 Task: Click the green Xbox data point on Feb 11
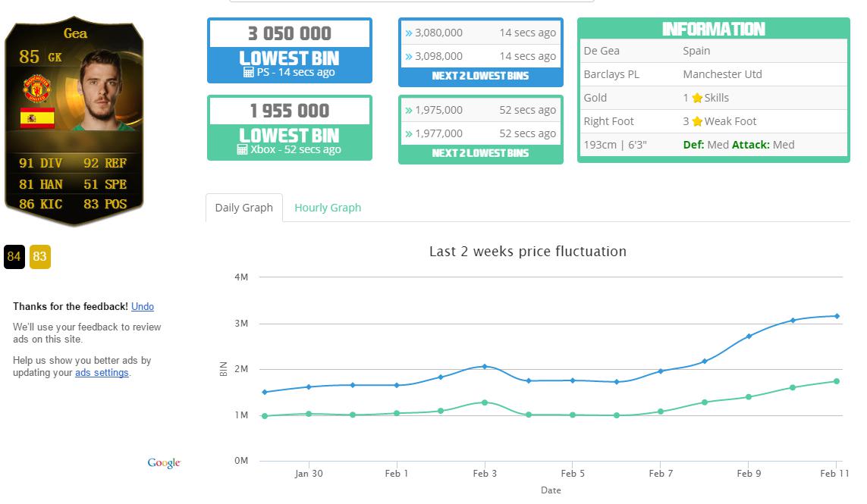pyautogui.click(x=837, y=381)
